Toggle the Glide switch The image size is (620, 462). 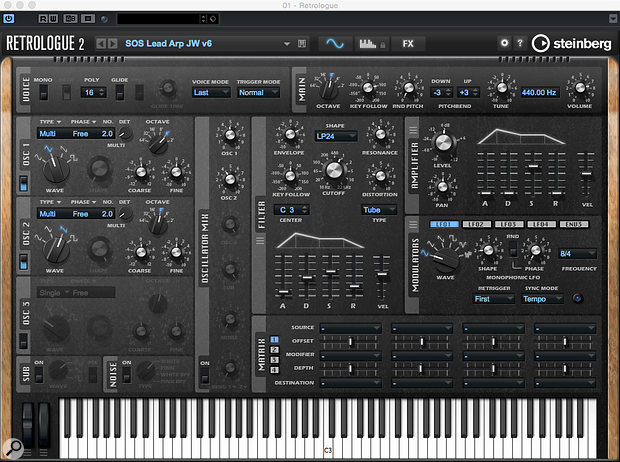(x=119, y=92)
